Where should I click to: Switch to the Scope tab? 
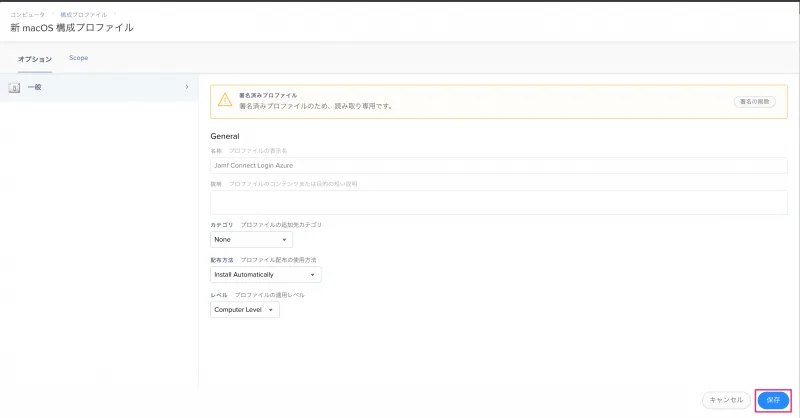79,58
